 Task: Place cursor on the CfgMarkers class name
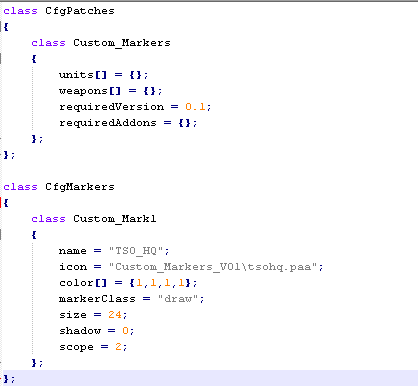click(80, 187)
